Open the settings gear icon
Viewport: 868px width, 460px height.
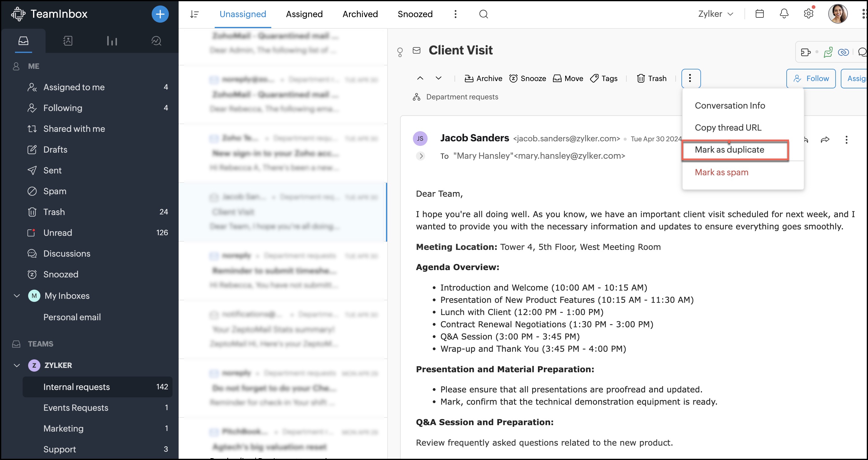[808, 14]
